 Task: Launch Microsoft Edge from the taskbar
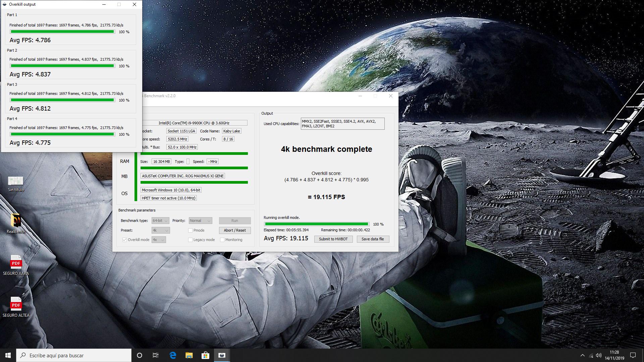pos(173,355)
